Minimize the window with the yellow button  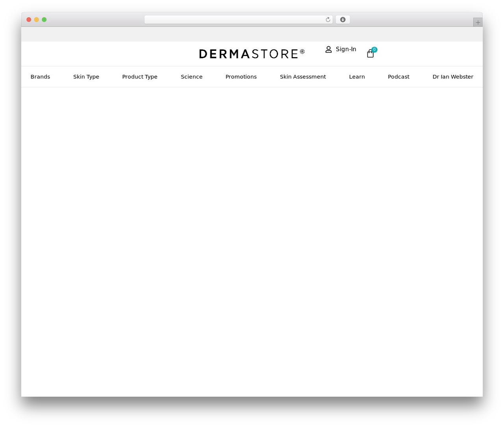click(37, 20)
